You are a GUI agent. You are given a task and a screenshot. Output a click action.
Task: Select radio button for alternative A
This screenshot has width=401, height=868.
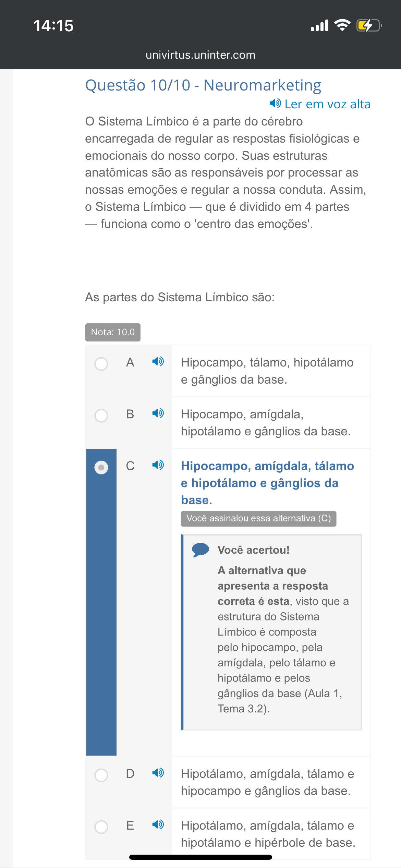(x=101, y=364)
